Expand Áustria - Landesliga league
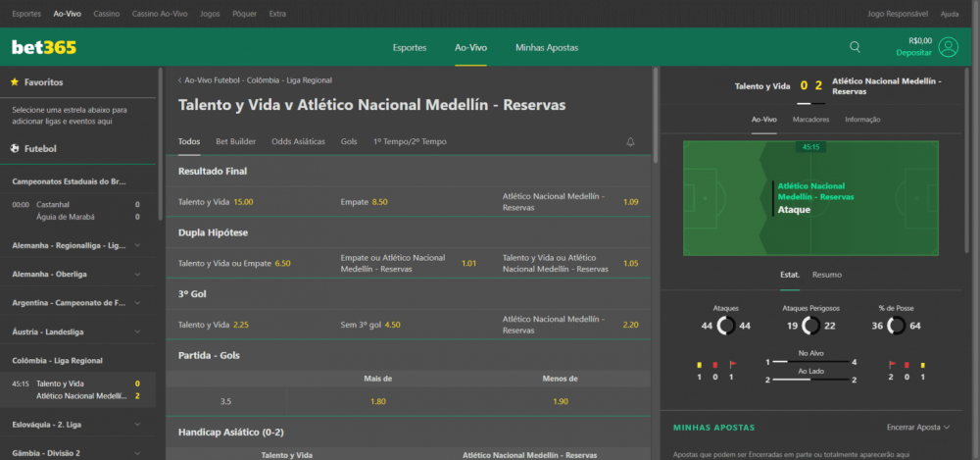Image resolution: width=980 pixels, height=460 pixels. pyautogui.click(x=77, y=332)
